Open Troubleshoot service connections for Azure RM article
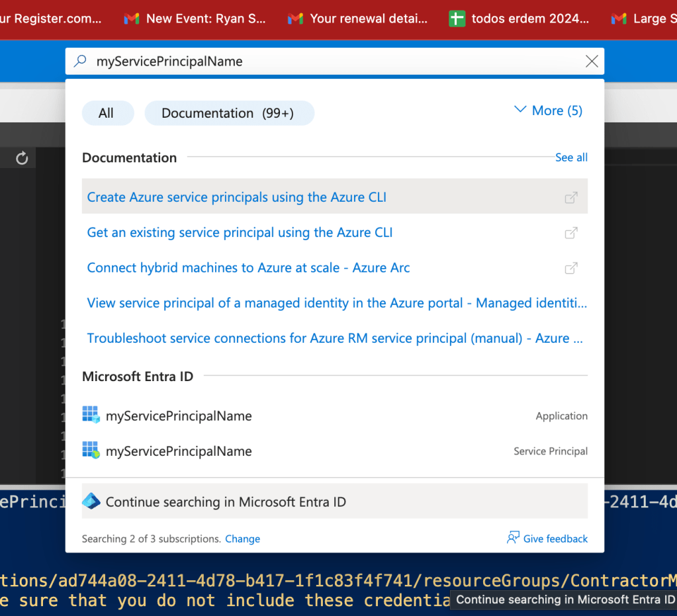The height and width of the screenshot is (616, 677). (x=335, y=338)
